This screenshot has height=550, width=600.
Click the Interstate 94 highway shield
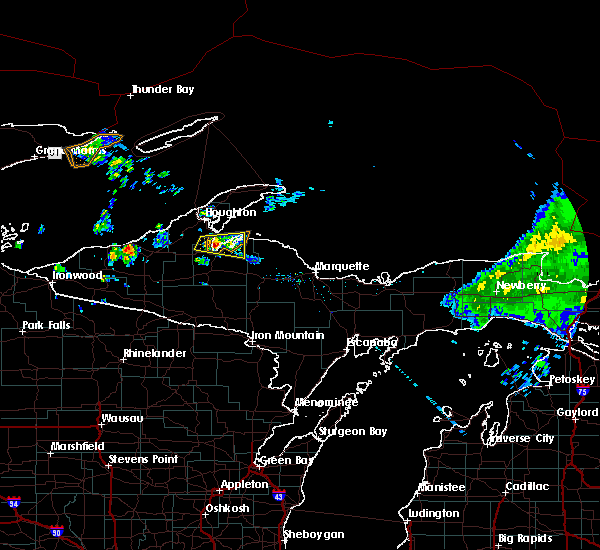(x=13, y=503)
